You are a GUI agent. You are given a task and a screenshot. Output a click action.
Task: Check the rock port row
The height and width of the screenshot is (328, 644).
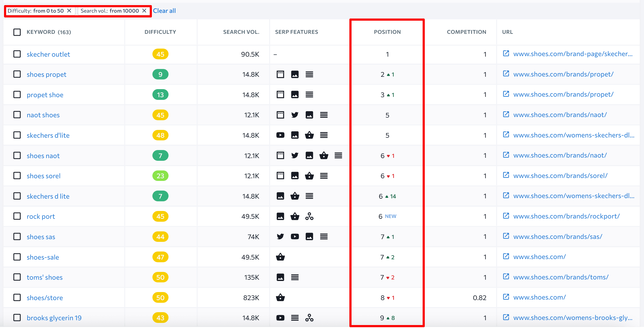pyautogui.click(x=17, y=216)
